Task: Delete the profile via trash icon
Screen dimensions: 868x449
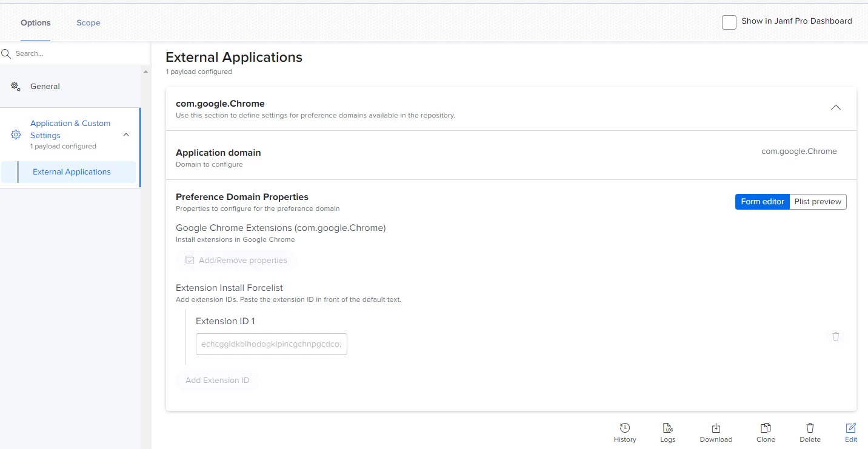Action: [810, 428]
